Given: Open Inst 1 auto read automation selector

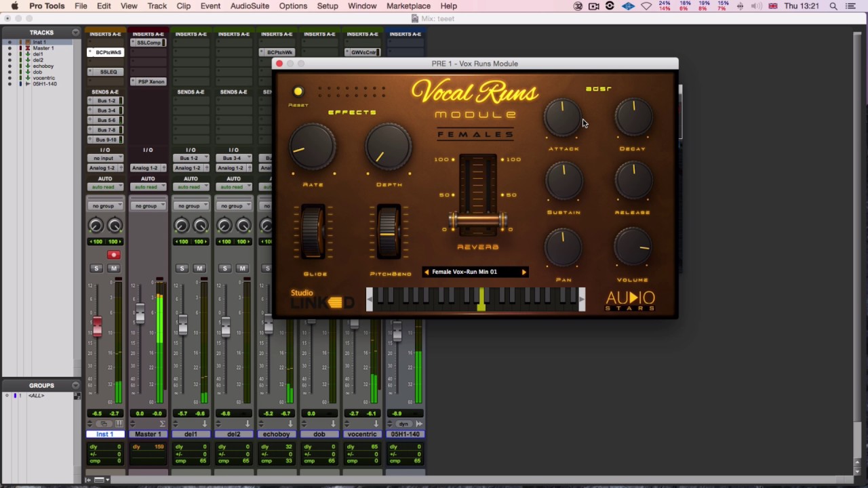Looking at the screenshot, I should pos(104,187).
